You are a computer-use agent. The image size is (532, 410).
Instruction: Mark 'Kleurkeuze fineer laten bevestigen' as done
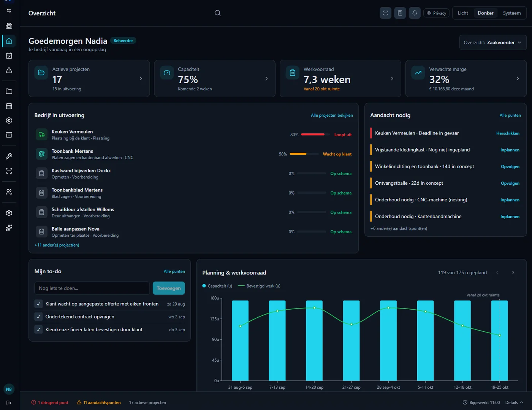38,329
